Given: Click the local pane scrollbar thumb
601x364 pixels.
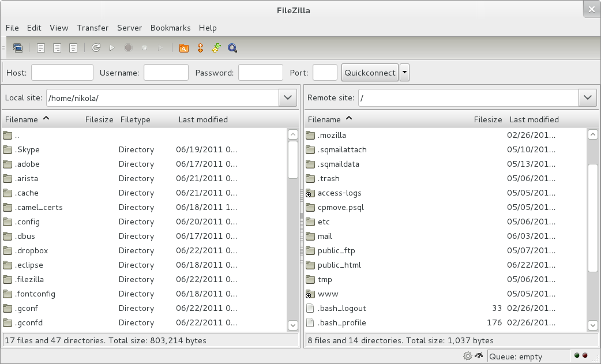Looking at the screenshot, I should [x=293, y=160].
